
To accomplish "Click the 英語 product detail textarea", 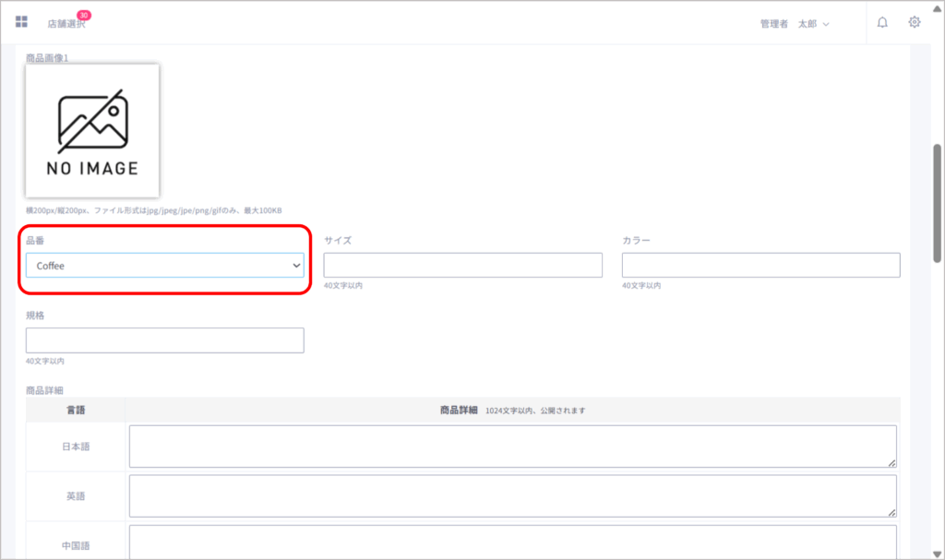I will [512, 496].
